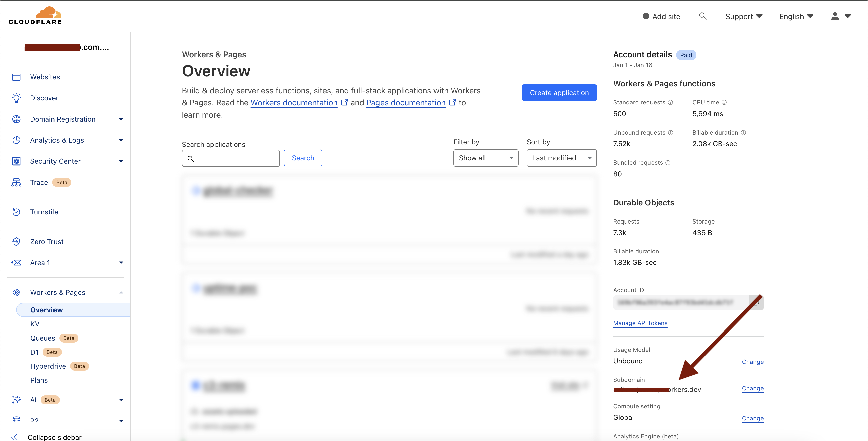Focus the Search applications input field
The image size is (868, 441).
[x=231, y=158]
